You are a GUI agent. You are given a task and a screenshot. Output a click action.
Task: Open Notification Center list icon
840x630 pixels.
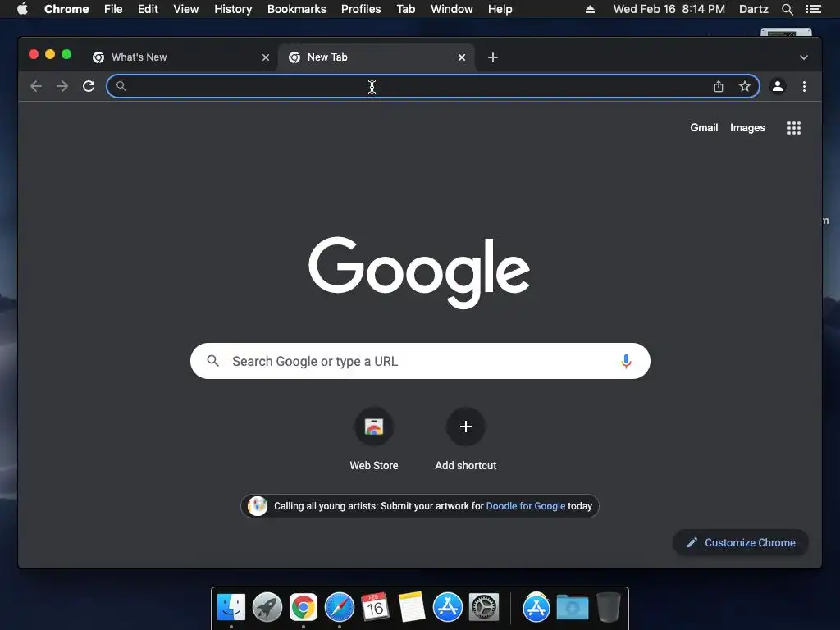tap(813, 9)
